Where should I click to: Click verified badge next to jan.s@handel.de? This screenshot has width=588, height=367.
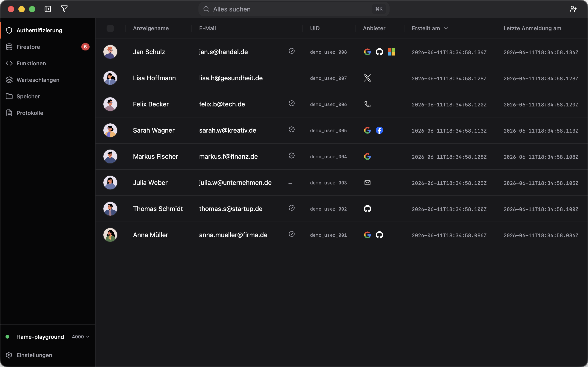point(291,51)
